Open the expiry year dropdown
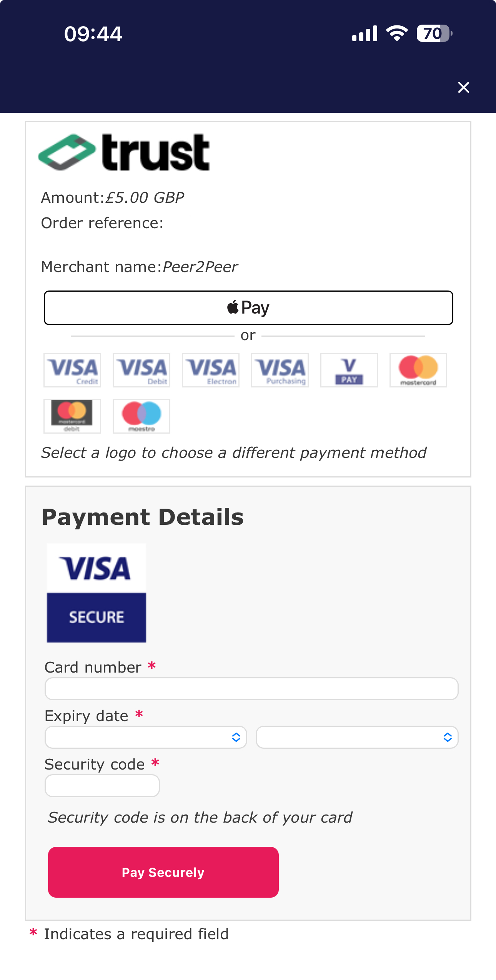 357,737
